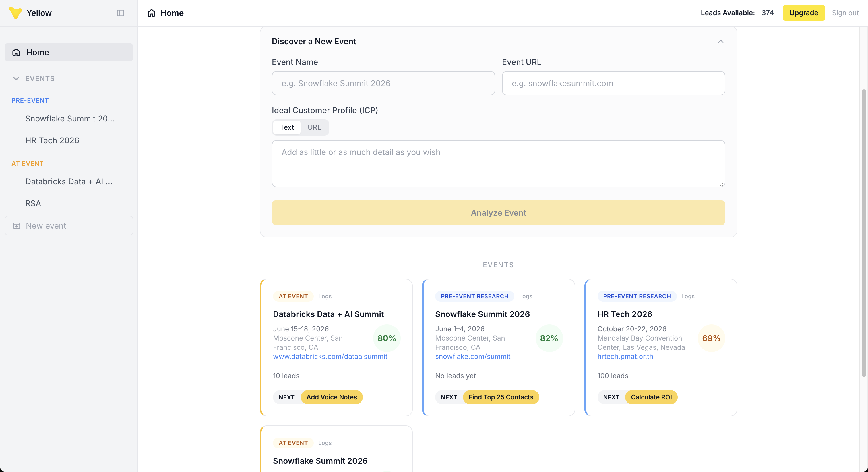The height and width of the screenshot is (472, 868).
Task: Open RSA under AT EVENT section
Action: 33,203
